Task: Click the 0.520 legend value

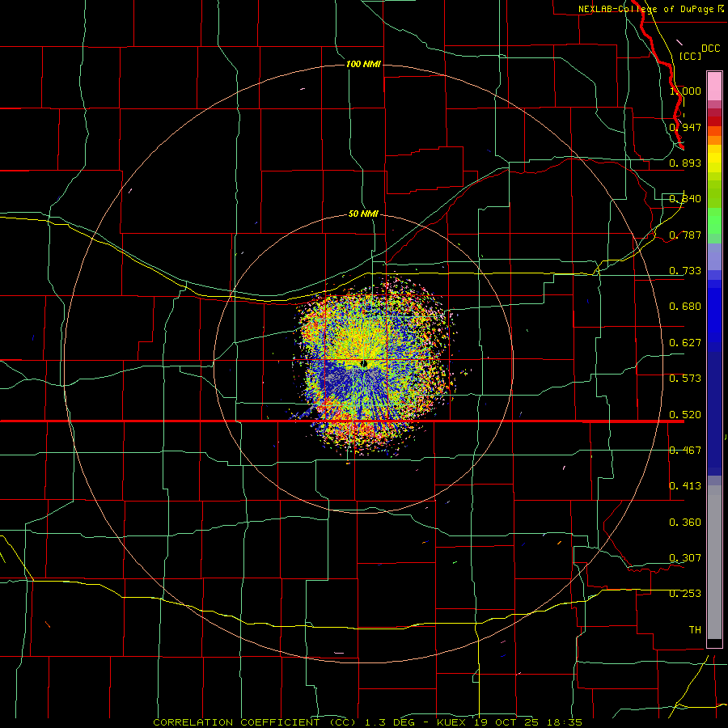Action: pos(685,415)
